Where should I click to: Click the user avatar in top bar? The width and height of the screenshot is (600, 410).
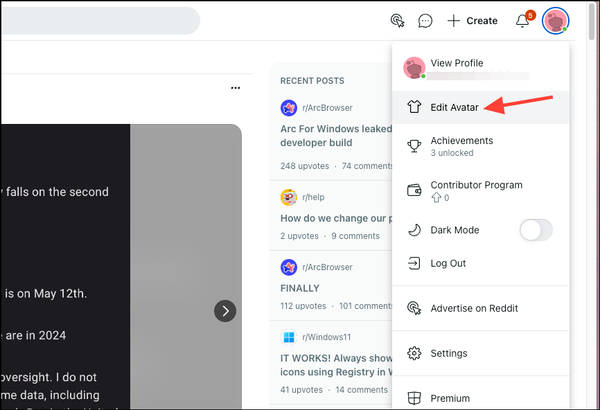click(555, 20)
